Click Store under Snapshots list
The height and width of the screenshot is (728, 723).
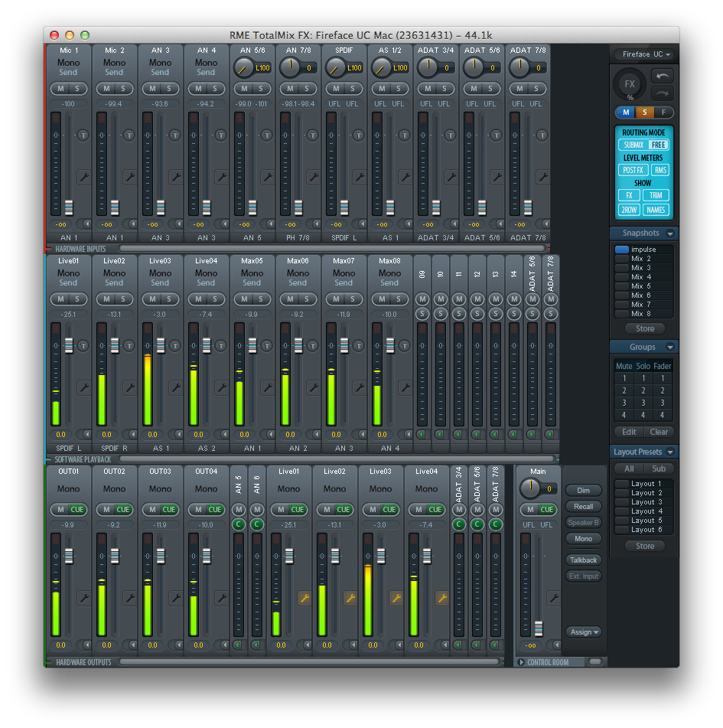coord(644,328)
